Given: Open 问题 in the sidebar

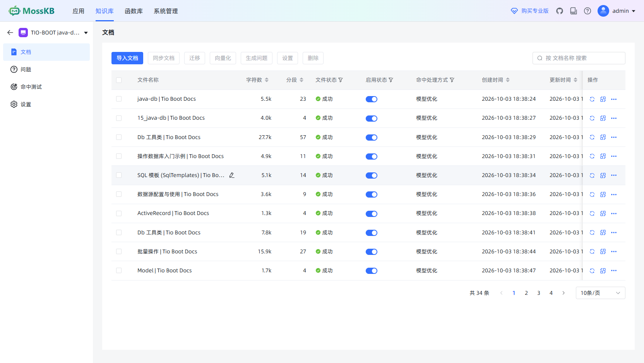Looking at the screenshot, I should pos(46,69).
